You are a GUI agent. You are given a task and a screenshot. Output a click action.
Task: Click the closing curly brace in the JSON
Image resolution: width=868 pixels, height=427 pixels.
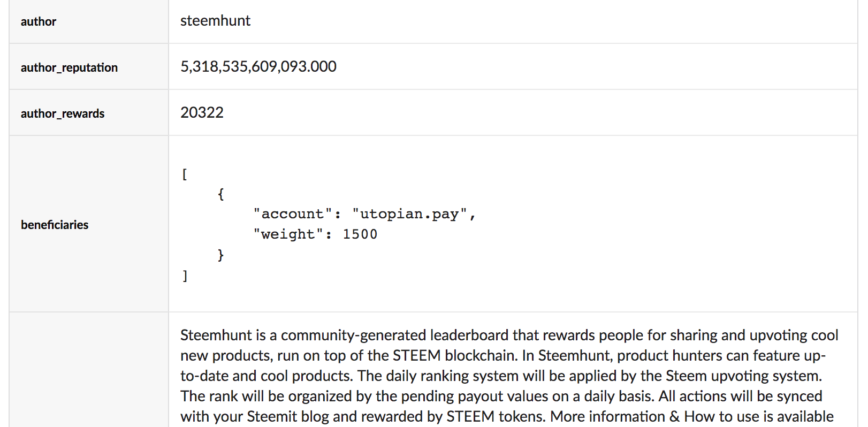pyautogui.click(x=220, y=255)
